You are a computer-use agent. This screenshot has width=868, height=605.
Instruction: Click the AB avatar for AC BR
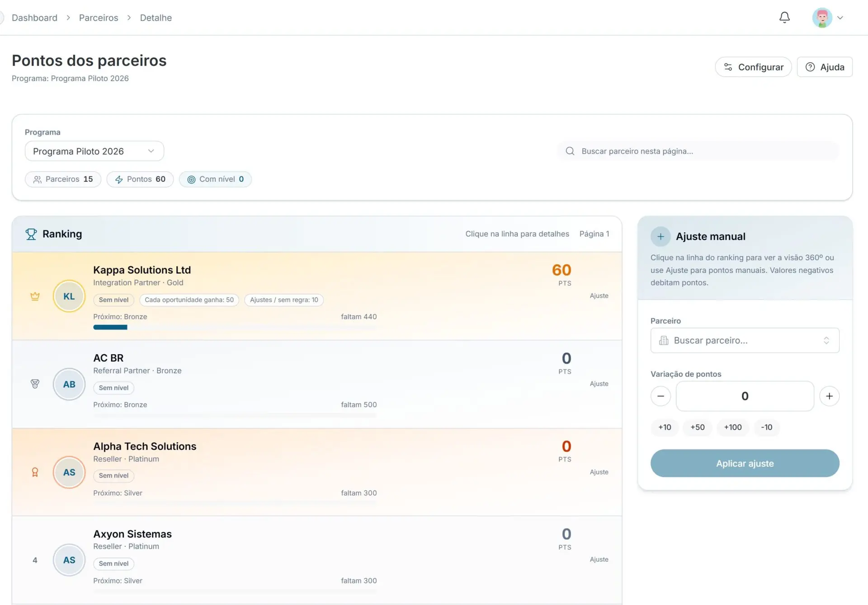[69, 385]
